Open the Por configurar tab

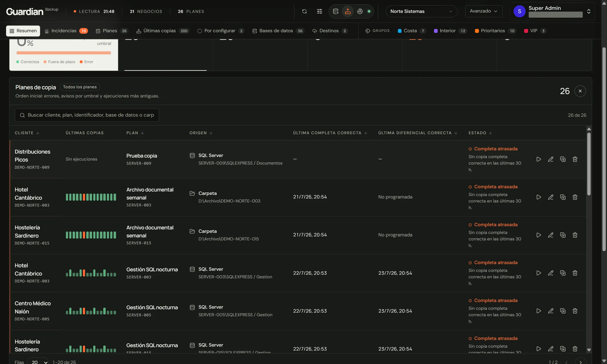221,31
